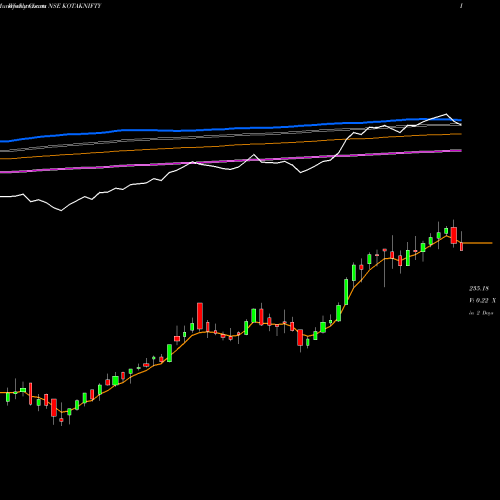Click the volume reading 0.22
Viewport: 500px width, 500px height.
coord(482,301)
